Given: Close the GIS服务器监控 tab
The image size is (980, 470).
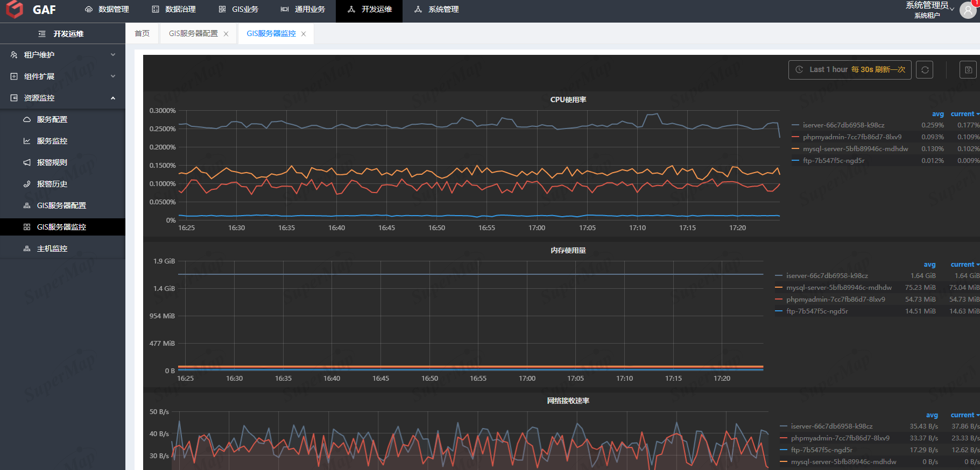Looking at the screenshot, I should coord(304,34).
